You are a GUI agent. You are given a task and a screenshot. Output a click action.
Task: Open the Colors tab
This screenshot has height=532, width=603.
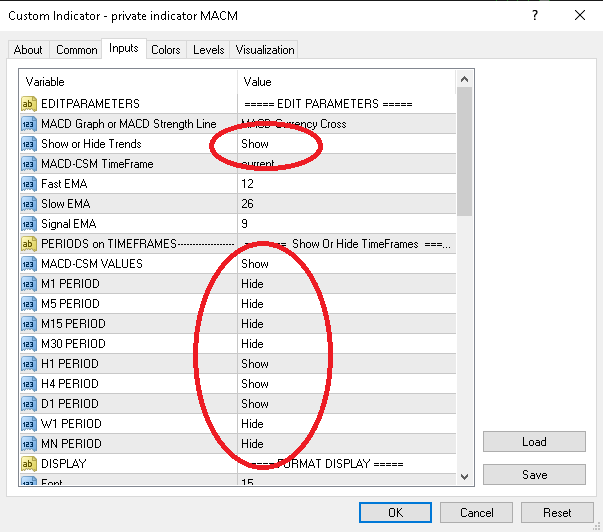[166, 50]
